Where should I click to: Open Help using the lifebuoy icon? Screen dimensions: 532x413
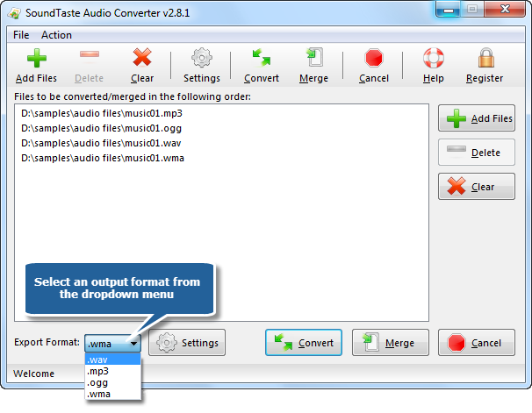point(434,58)
